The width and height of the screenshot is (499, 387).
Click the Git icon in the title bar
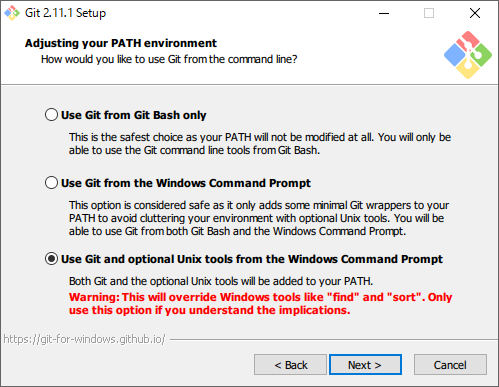pos(12,13)
